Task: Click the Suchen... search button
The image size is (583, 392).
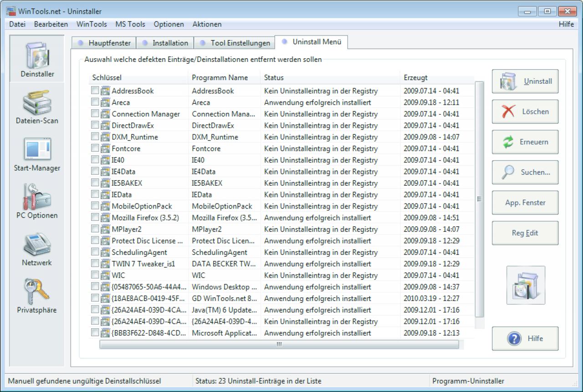Action: click(525, 172)
